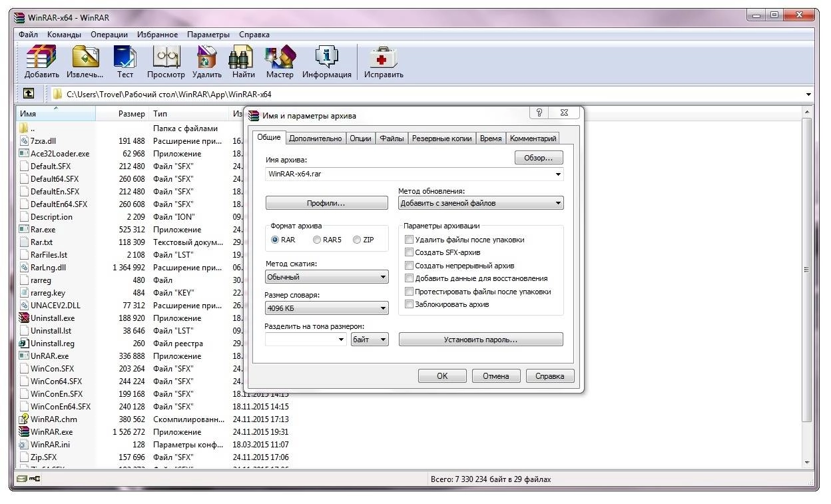Open the байт units dropdown
The width and height of the screenshot is (831, 504).
click(x=370, y=340)
